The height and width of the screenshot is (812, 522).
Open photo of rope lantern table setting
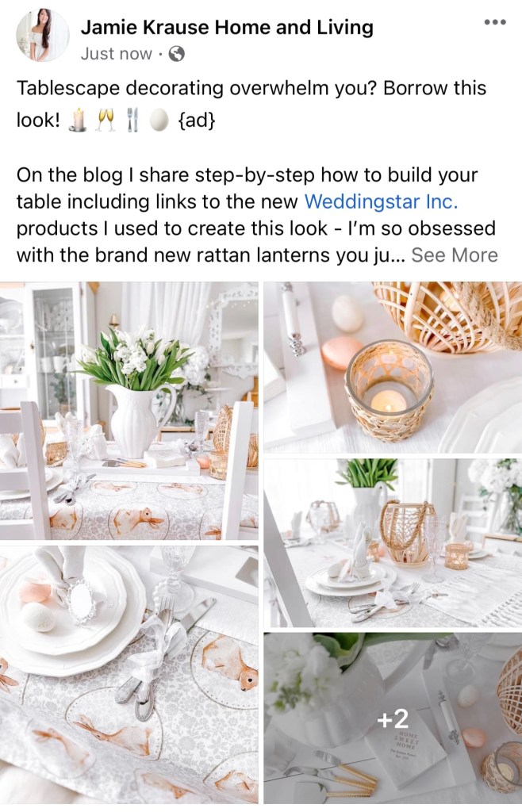[x=393, y=543]
